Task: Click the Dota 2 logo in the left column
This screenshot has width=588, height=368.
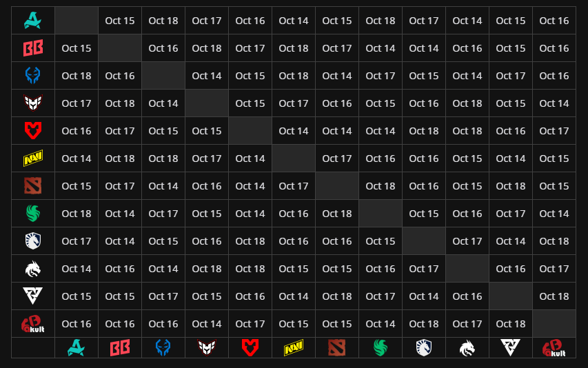Action: tap(33, 185)
